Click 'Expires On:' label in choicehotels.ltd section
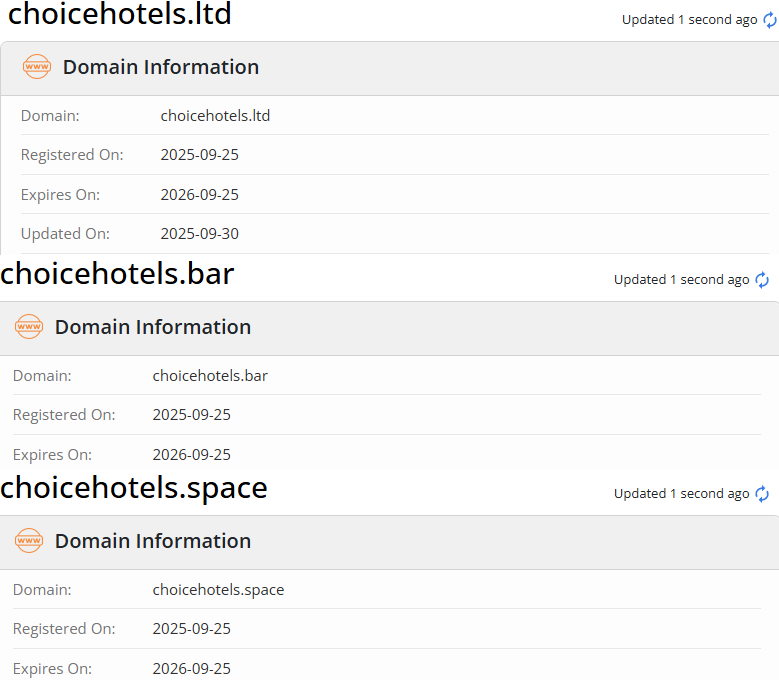Screen dimensions: 779x680 tap(60, 195)
